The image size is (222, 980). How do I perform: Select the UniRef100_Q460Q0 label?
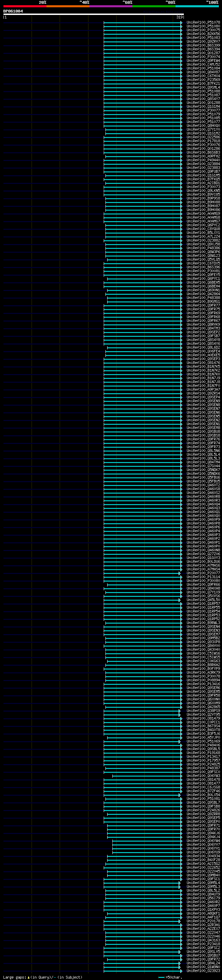pyautogui.click(x=203, y=516)
